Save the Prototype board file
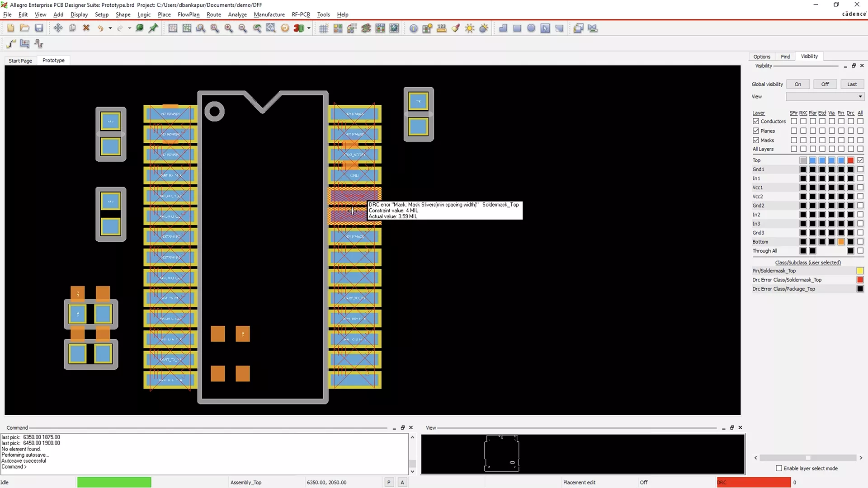The width and height of the screenshot is (868, 488). (39, 28)
